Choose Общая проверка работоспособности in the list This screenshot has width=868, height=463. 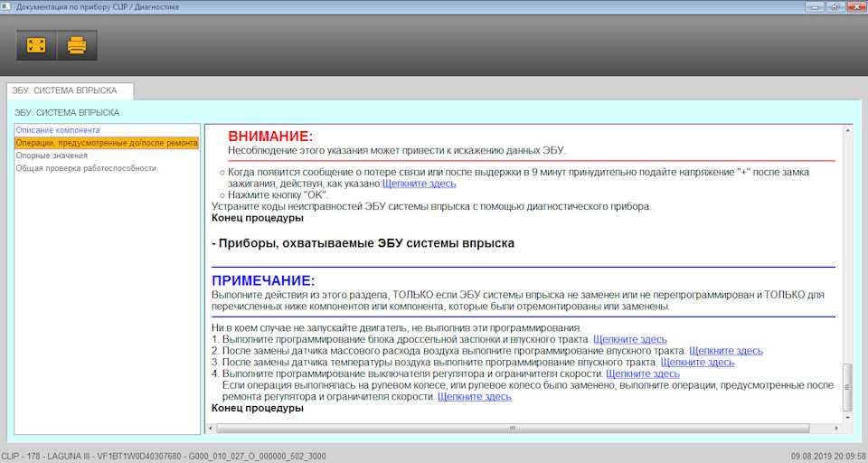(x=87, y=168)
